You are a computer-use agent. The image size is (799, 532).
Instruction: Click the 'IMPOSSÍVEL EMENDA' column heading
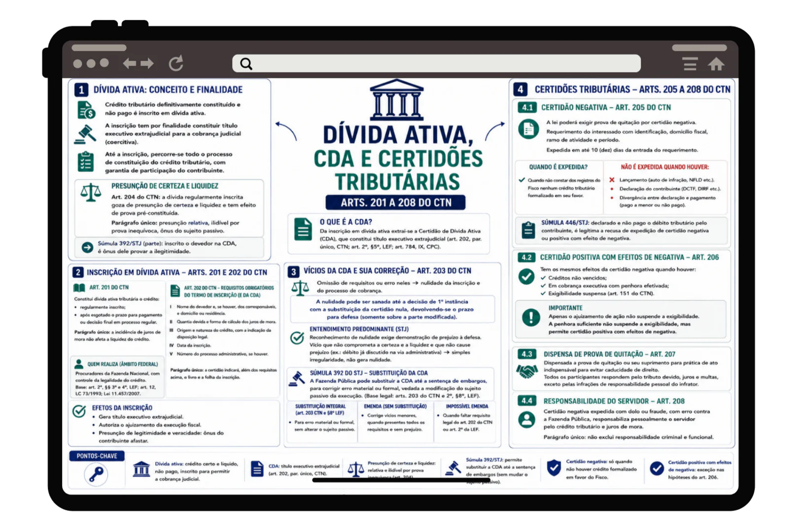pyautogui.click(x=467, y=406)
